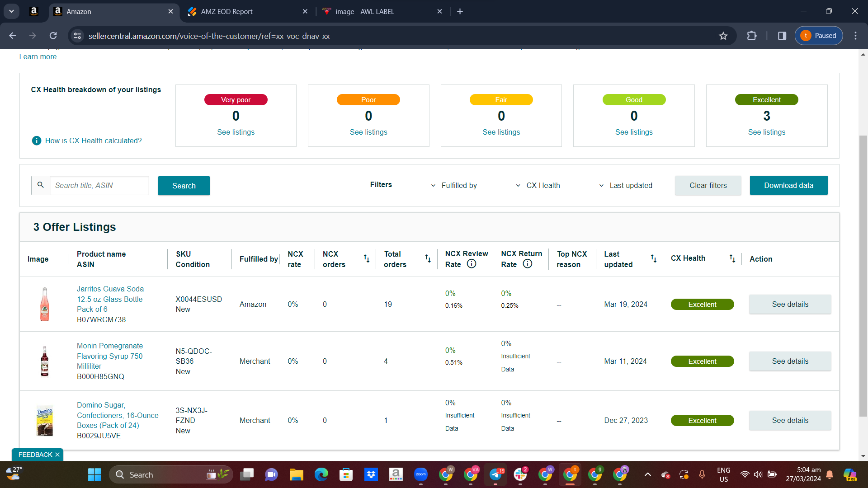Click the info icon beside How is CX Health calculated
Screen dimensions: 868x488
tap(37, 141)
